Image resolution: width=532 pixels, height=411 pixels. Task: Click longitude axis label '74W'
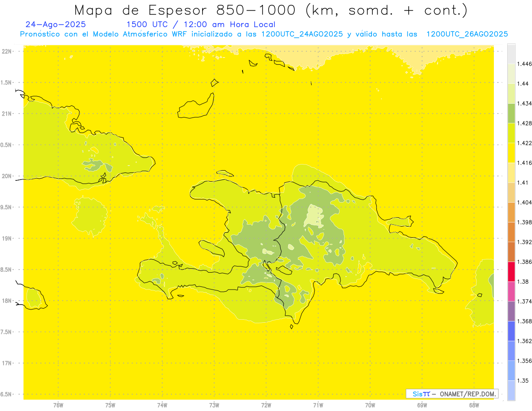(162, 405)
